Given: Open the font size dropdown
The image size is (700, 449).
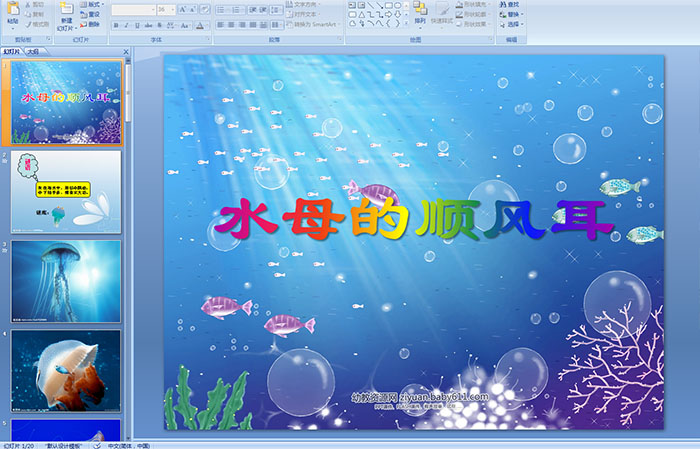Looking at the screenshot, I should 173,9.
